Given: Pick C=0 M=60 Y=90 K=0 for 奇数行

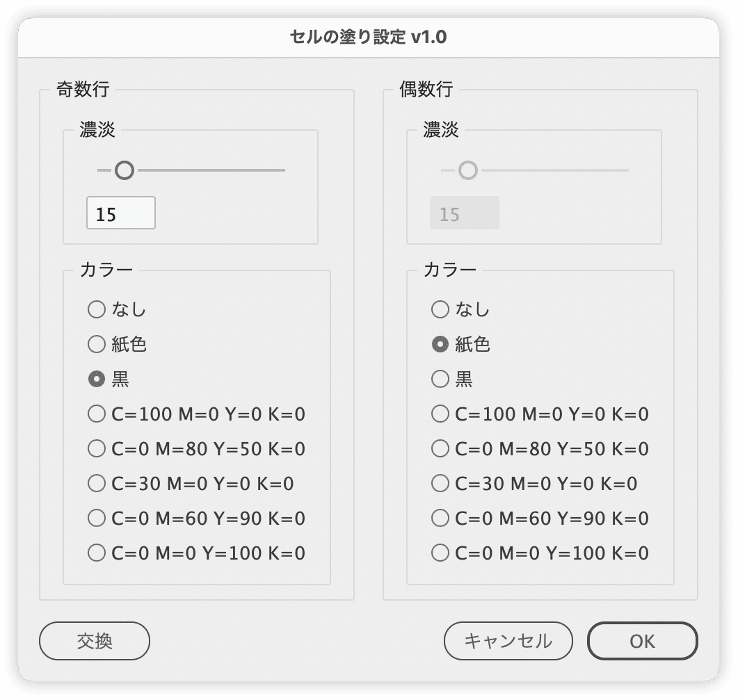Looking at the screenshot, I should [x=96, y=519].
